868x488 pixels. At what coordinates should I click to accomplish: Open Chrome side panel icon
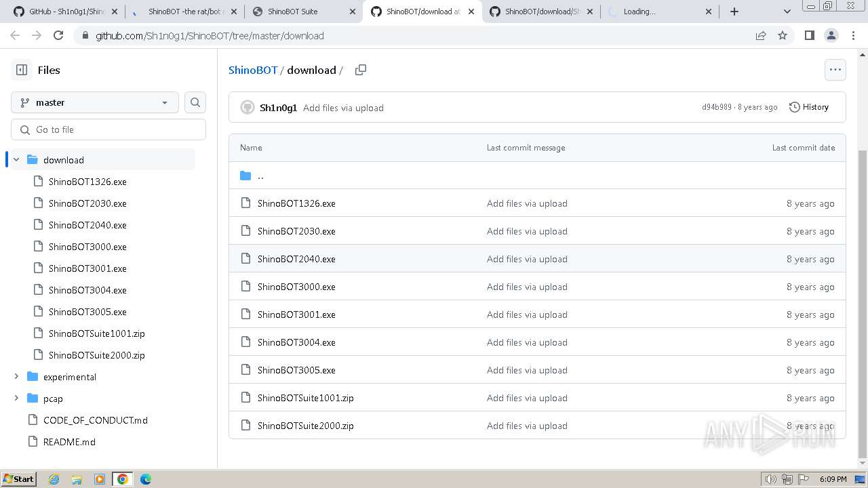(809, 35)
